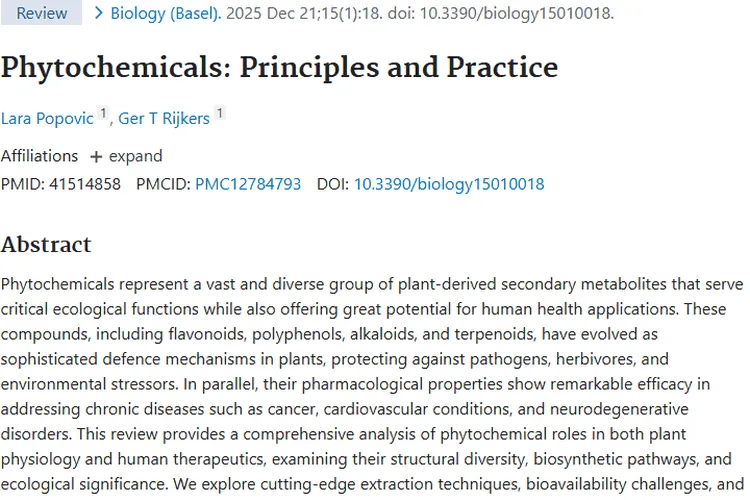Expand the author affiliations list

pos(135,156)
